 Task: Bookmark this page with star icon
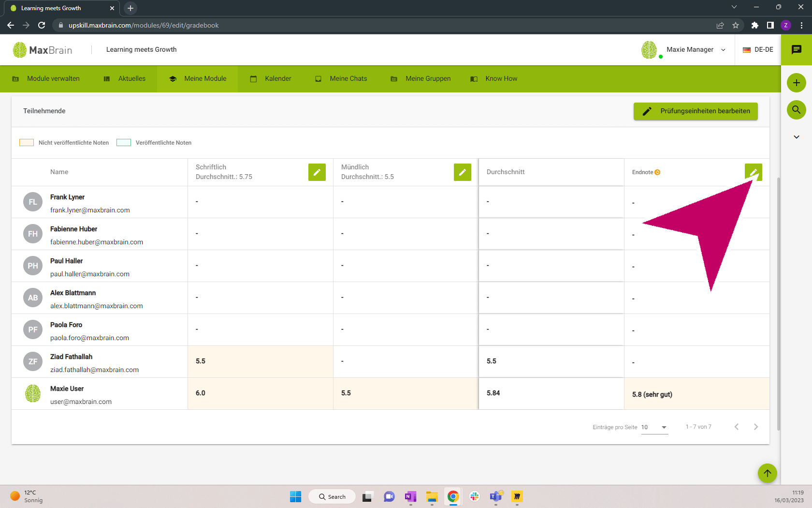click(736, 25)
